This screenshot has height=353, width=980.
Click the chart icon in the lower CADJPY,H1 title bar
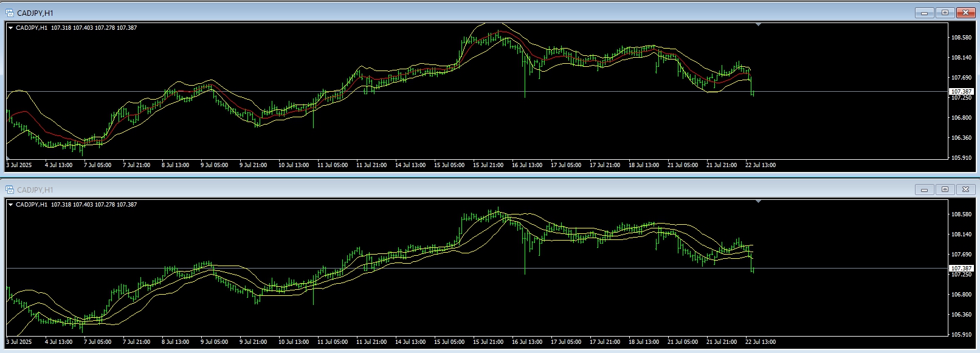click(10, 190)
